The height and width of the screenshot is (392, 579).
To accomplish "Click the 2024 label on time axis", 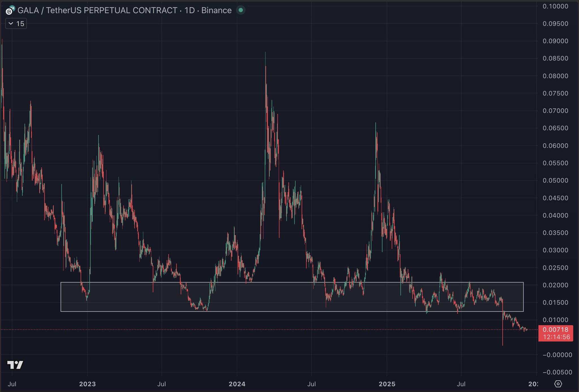I will click(x=237, y=384).
